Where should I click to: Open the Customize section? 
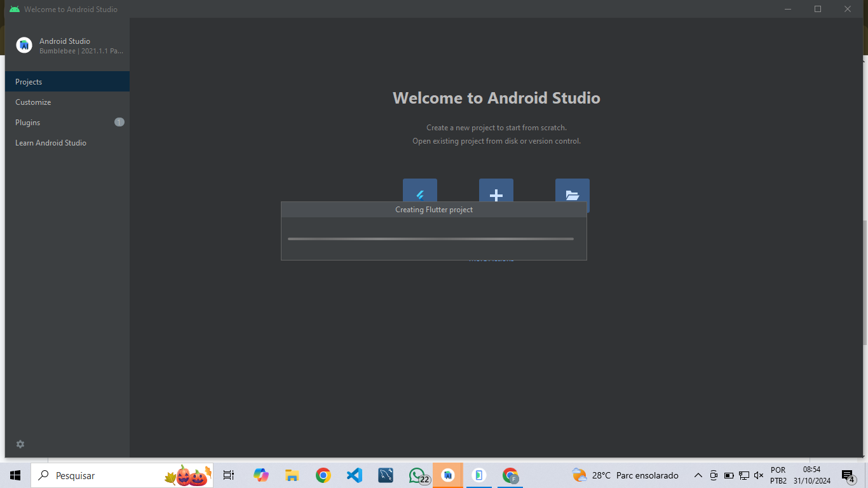pos(67,102)
